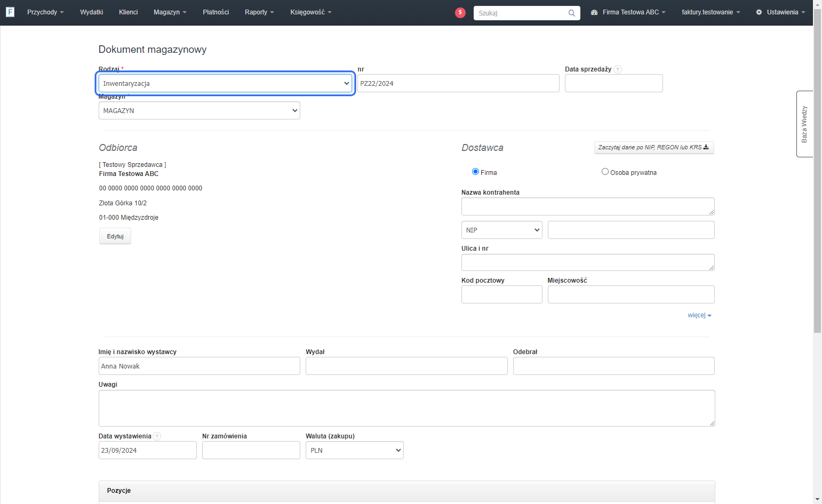Expand the NIP identifier type dropdown

click(502, 230)
